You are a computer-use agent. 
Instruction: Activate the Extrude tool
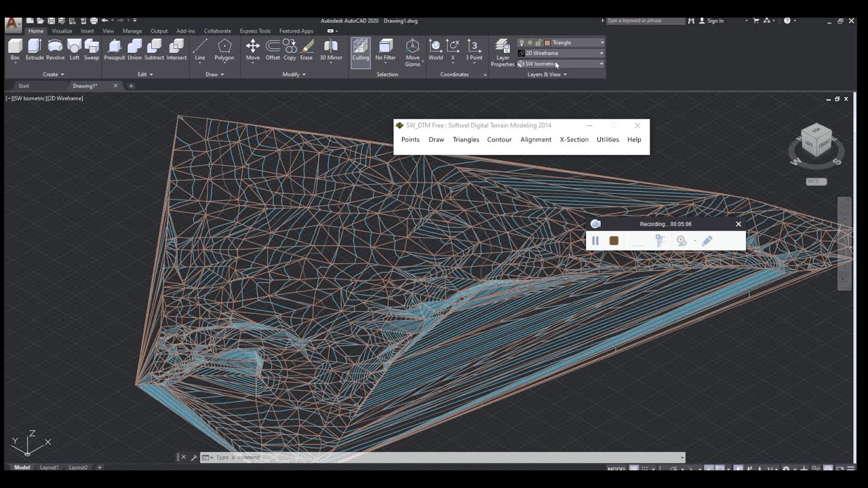tap(35, 49)
